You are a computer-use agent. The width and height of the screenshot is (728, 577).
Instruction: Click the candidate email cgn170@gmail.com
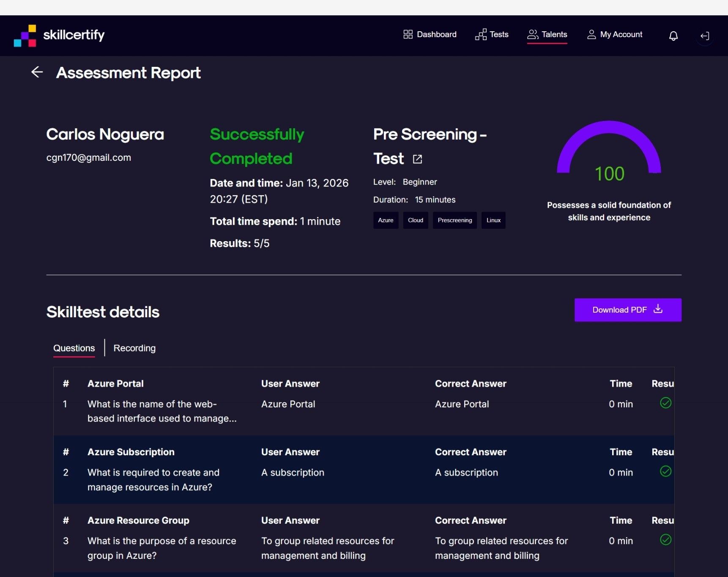pyautogui.click(x=89, y=158)
